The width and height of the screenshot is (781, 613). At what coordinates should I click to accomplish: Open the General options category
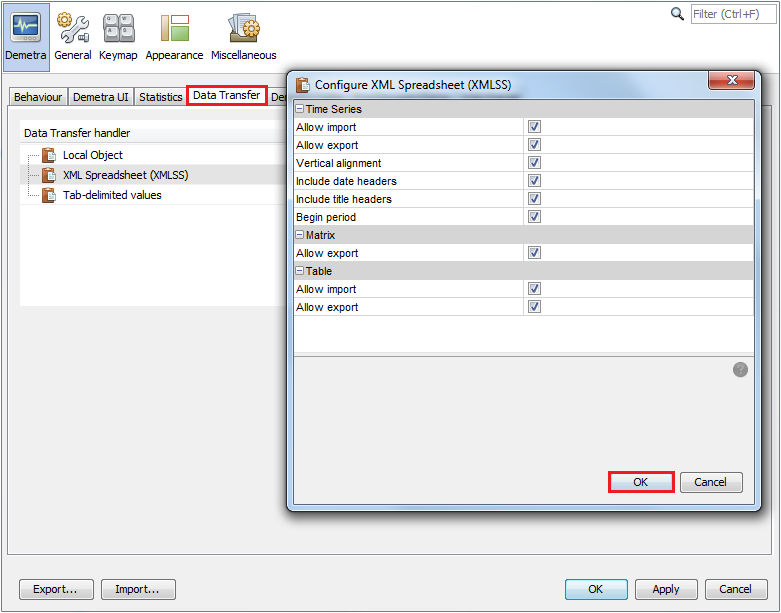(73, 37)
